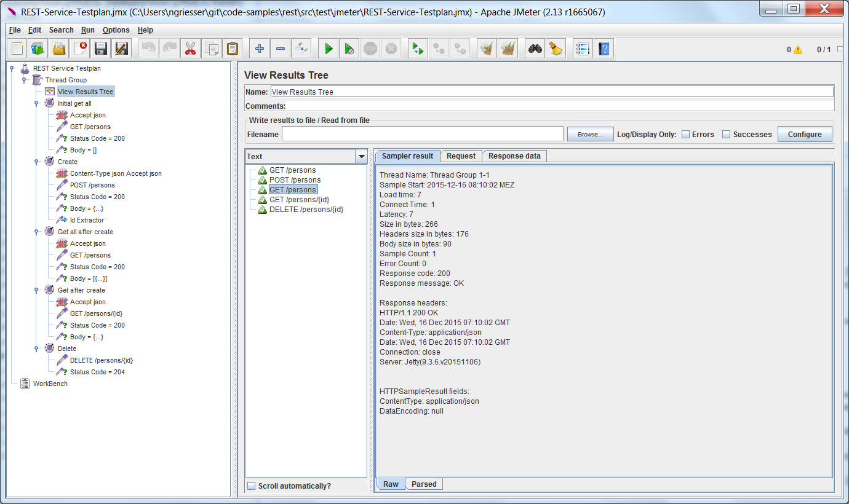Select POST /persons in the results list
This screenshot has height=504, width=849.
click(x=295, y=180)
